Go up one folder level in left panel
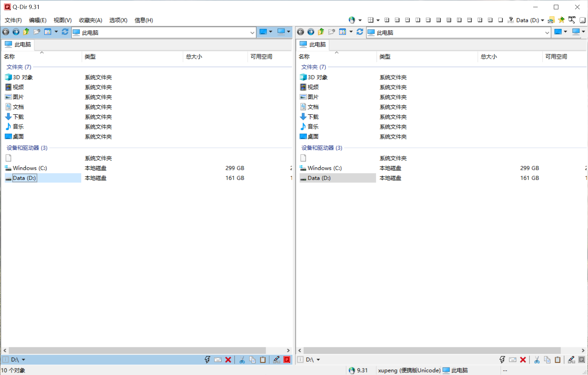 pos(26,32)
